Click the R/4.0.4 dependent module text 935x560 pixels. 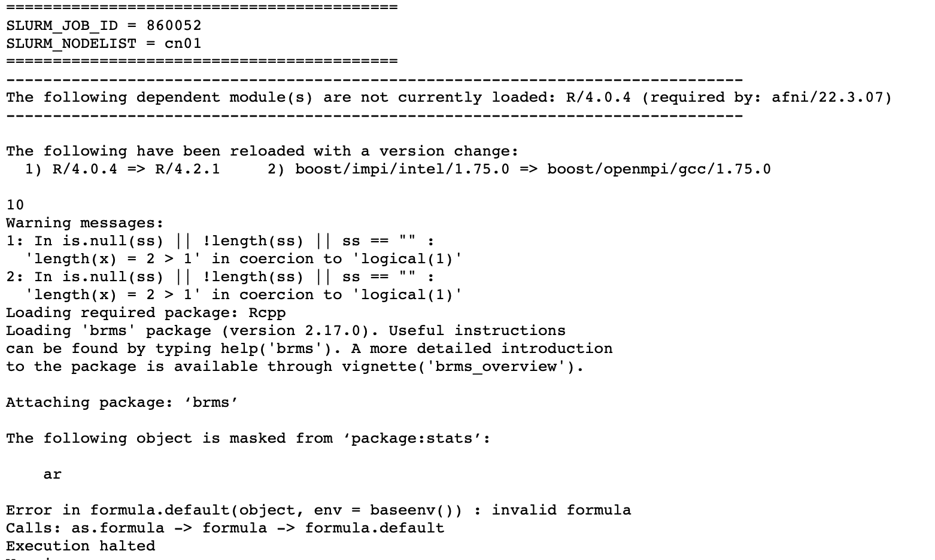click(x=598, y=98)
